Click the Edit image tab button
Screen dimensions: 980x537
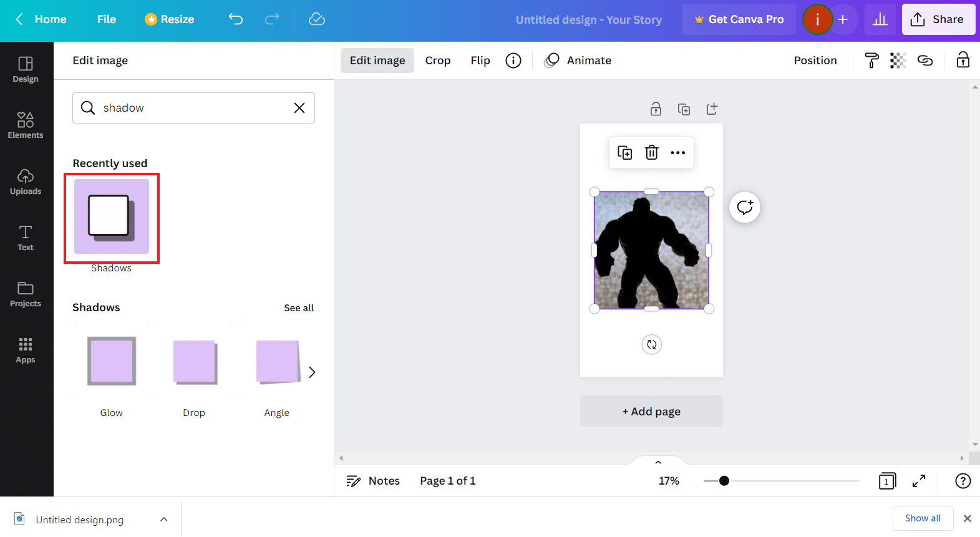[377, 60]
